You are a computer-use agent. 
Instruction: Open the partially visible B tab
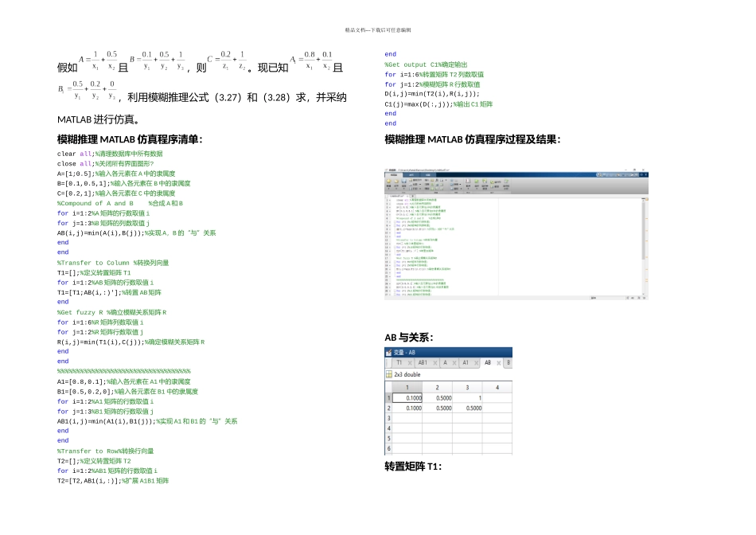coord(509,362)
